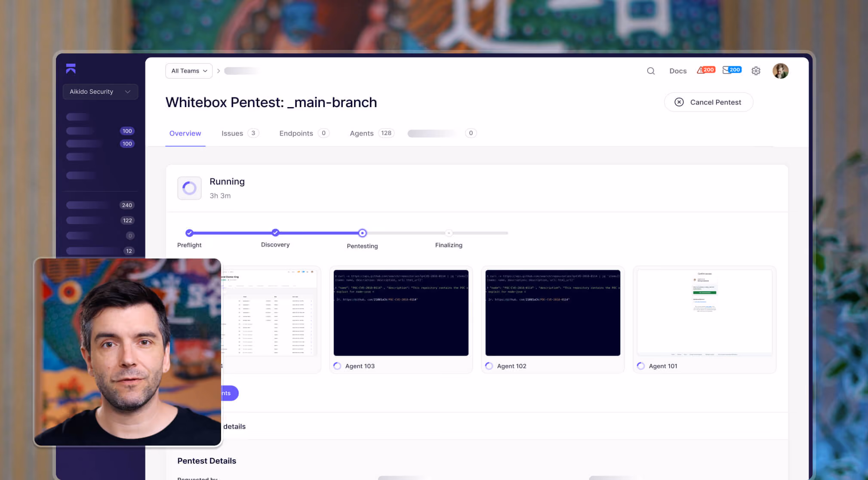Image resolution: width=868 pixels, height=480 pixels.
Task: Click the Preflight stage label
Action: point(189,245)
